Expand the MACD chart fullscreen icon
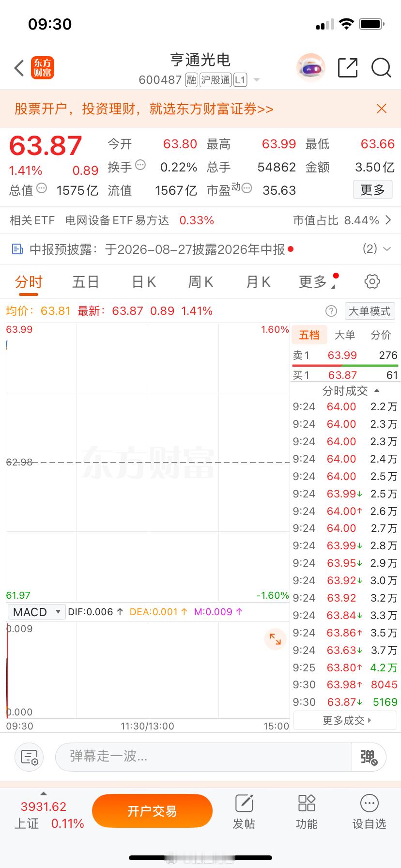The width and height of the screenshot is (401, 868). click(275, 639)
